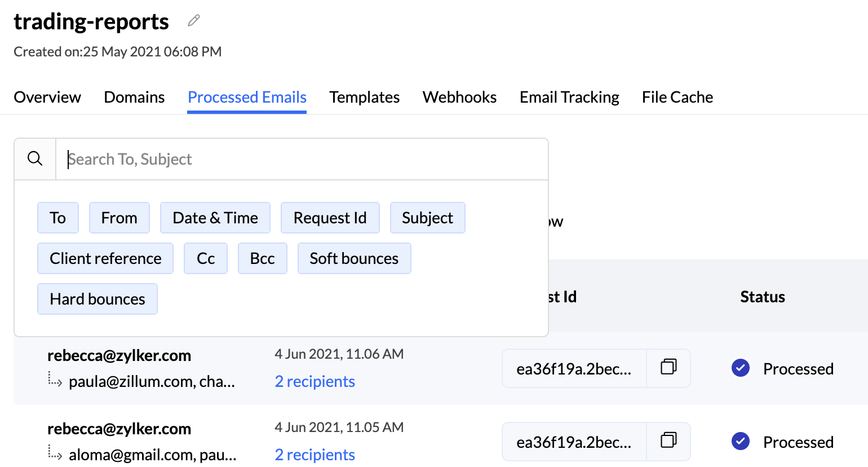Open the Overview tab

[47, 97]
